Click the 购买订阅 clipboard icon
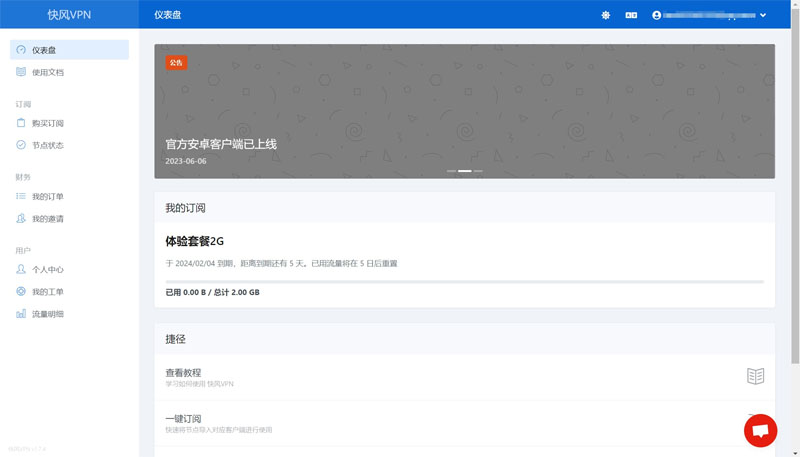The height and width of the screenshot is (457, 800). coord(21,123)
